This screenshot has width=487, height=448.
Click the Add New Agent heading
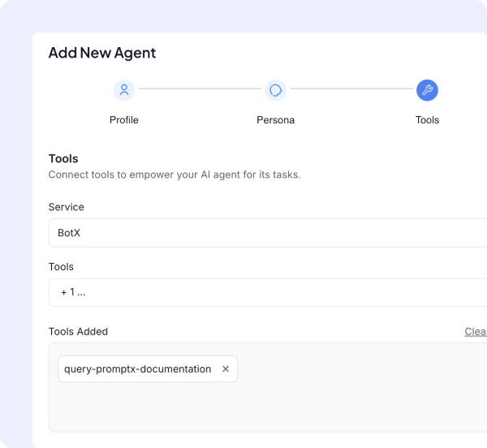[x=102, y=53]
